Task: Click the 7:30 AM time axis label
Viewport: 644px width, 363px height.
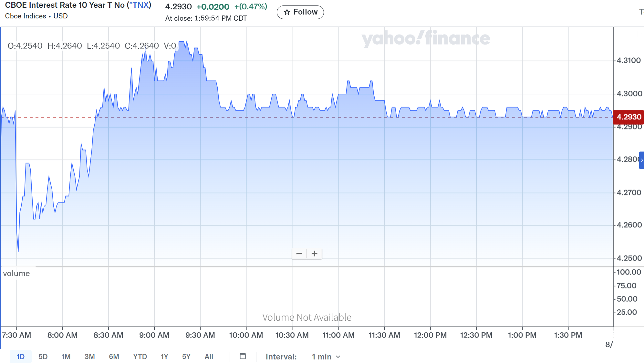Action: point(16,335)
